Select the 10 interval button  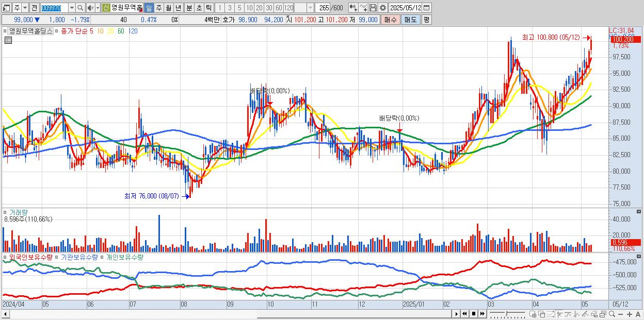249,8
